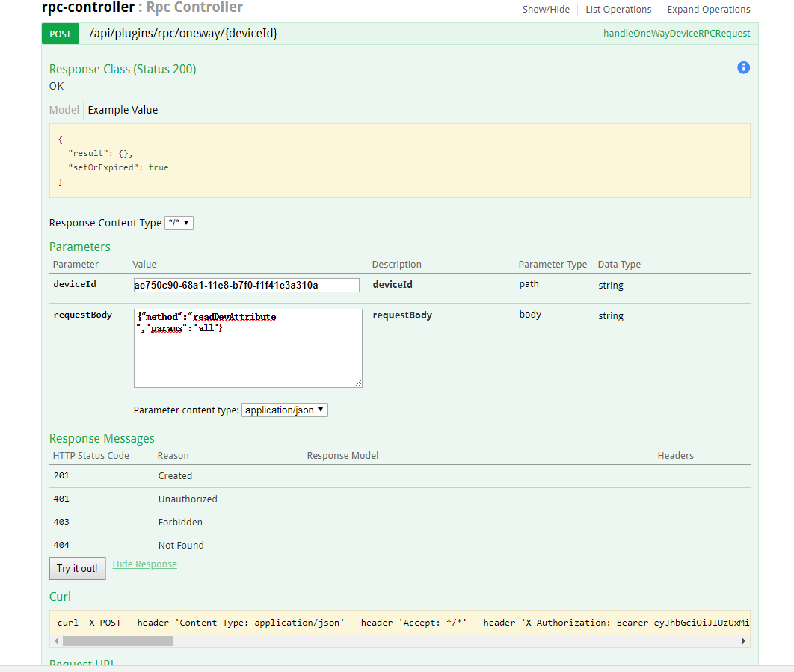Click the green POST method badge
The image size is (794, 672).
click(60, 34)
